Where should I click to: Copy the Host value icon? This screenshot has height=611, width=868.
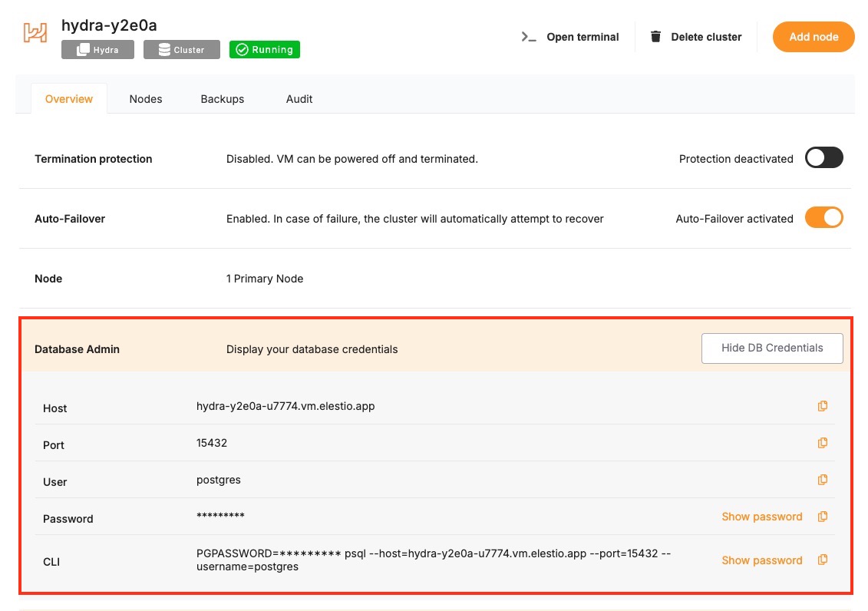822,406
